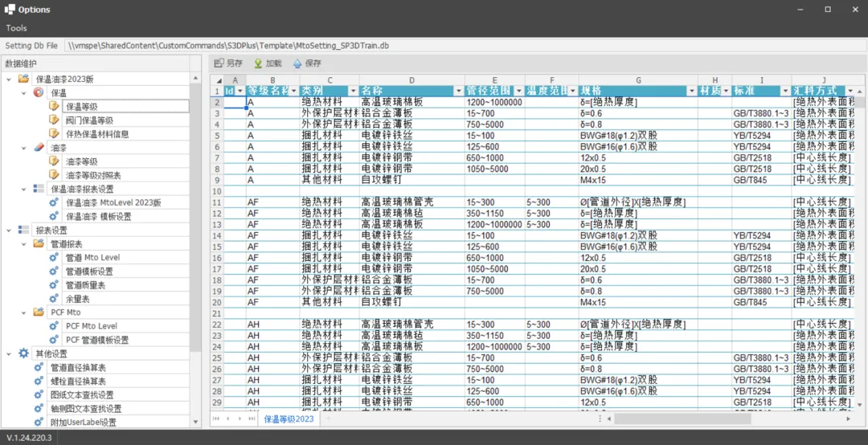Screen dimensions: 868x445
Task: Click the gear icon beside 图纸文本查找设置
Action: 39,394
